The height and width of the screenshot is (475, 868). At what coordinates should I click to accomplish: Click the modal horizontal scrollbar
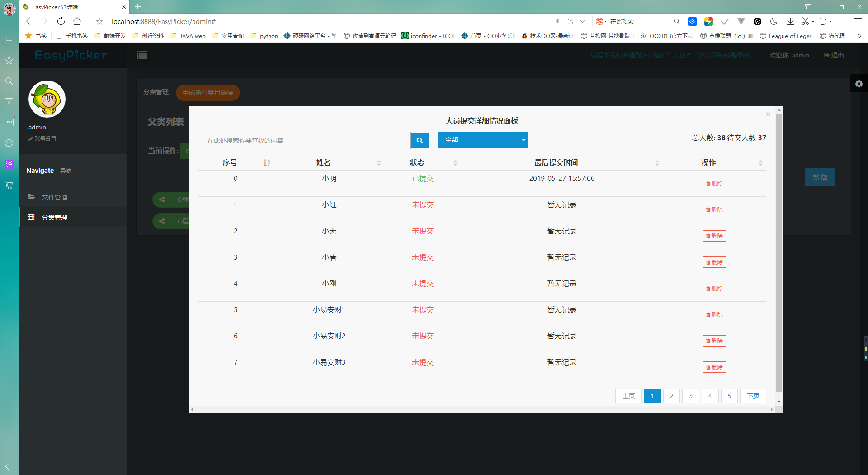coord(481,409)
